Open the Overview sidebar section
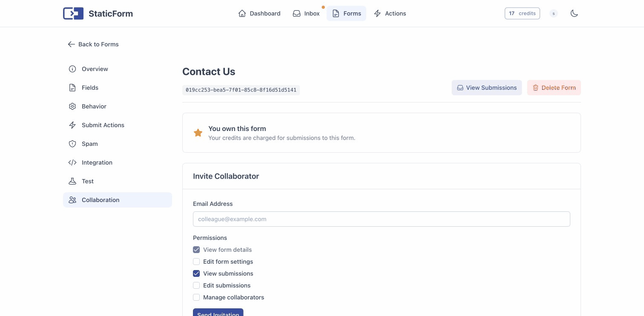 [95, 69]
